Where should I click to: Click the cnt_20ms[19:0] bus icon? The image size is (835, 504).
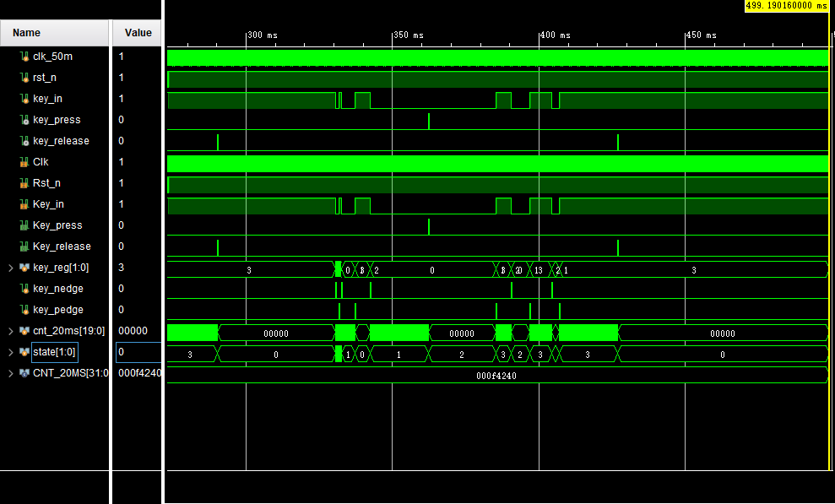(x=24, y=330)
